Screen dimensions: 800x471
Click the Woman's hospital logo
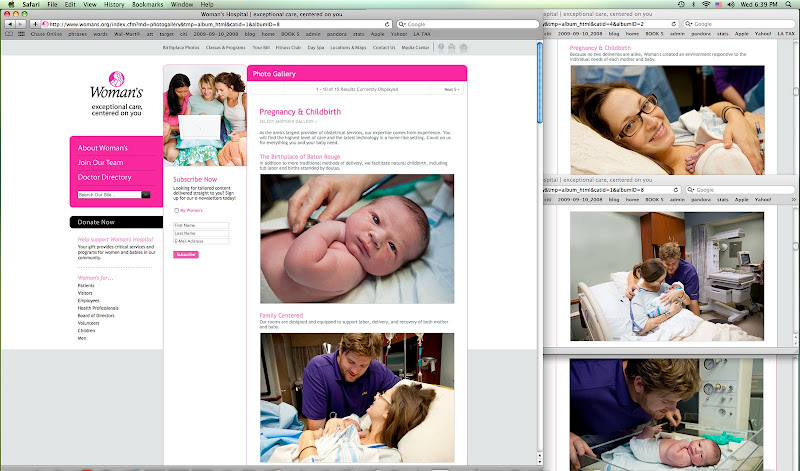(x=117, y=93)
